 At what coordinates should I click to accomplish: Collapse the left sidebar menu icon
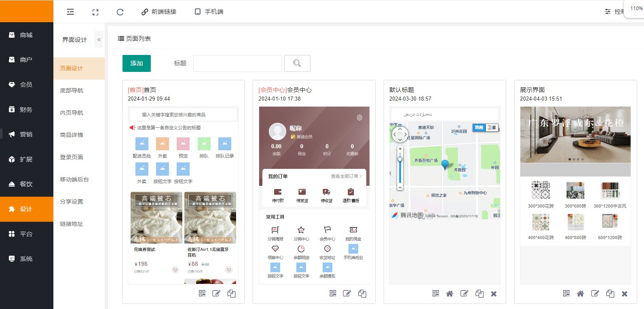tap(70, 12)
